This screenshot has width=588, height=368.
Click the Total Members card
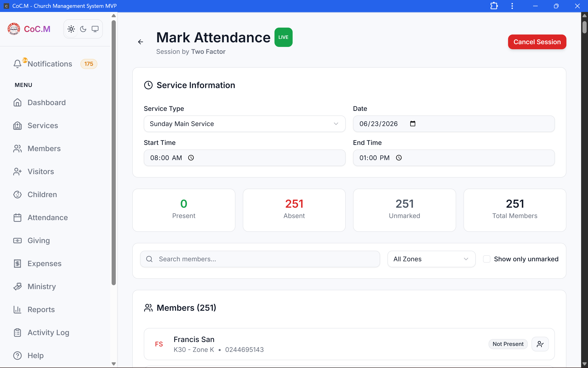coord(515,210)
